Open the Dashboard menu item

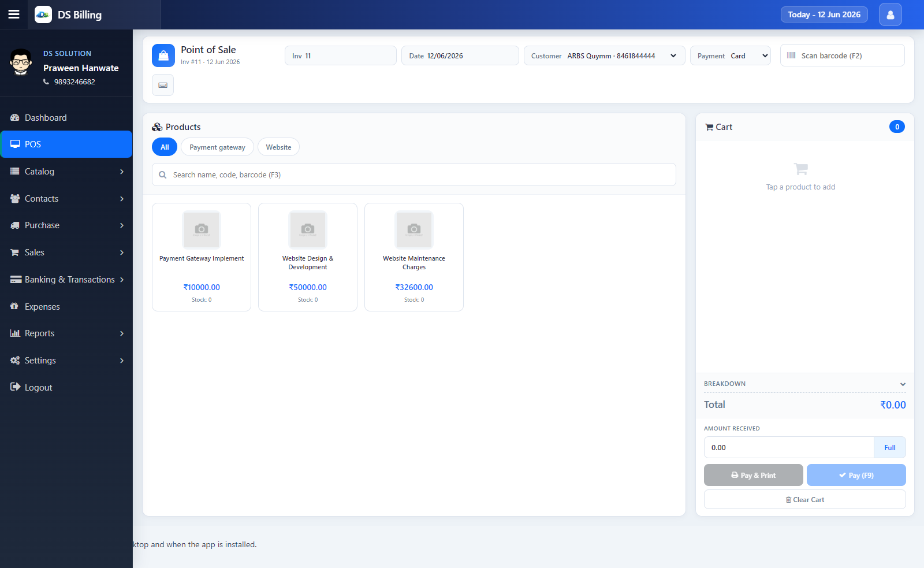(66, 117)
